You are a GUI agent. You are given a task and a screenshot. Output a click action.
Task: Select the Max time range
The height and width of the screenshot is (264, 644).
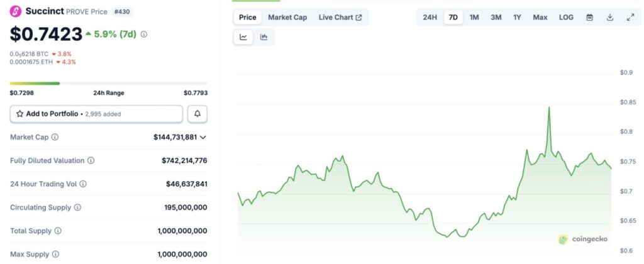point(540,18)
